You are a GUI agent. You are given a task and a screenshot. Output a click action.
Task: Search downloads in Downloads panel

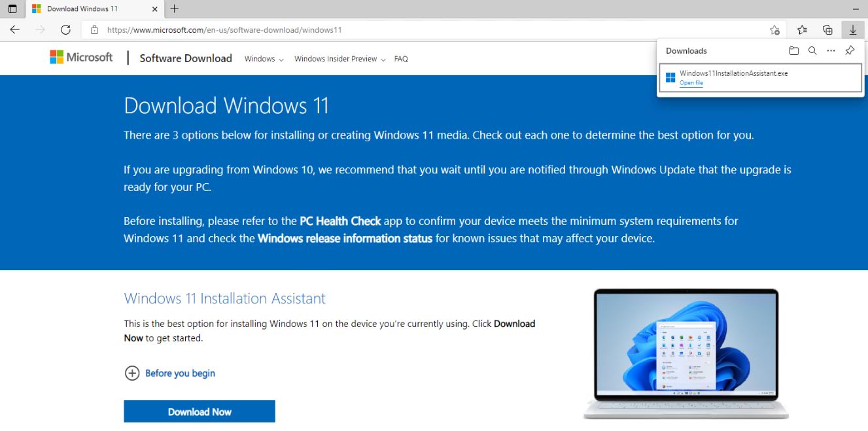coord(812,50)
